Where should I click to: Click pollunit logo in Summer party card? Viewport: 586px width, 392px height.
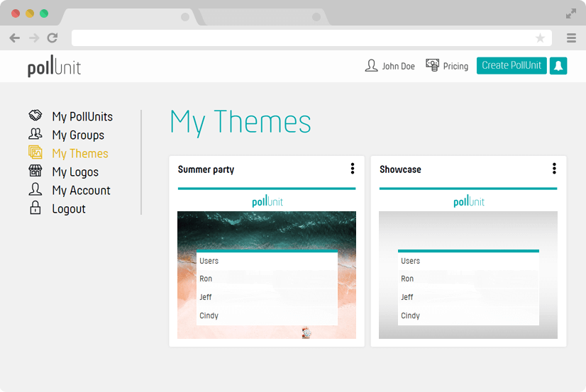point(267,201)
